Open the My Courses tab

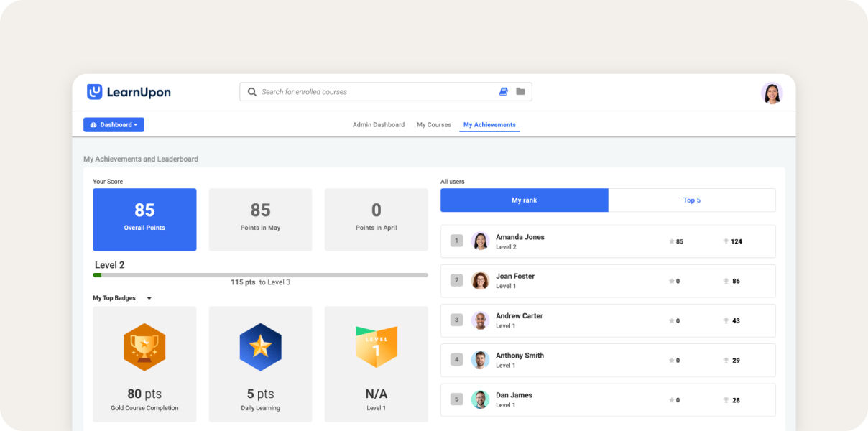click(x=434, y=125)
